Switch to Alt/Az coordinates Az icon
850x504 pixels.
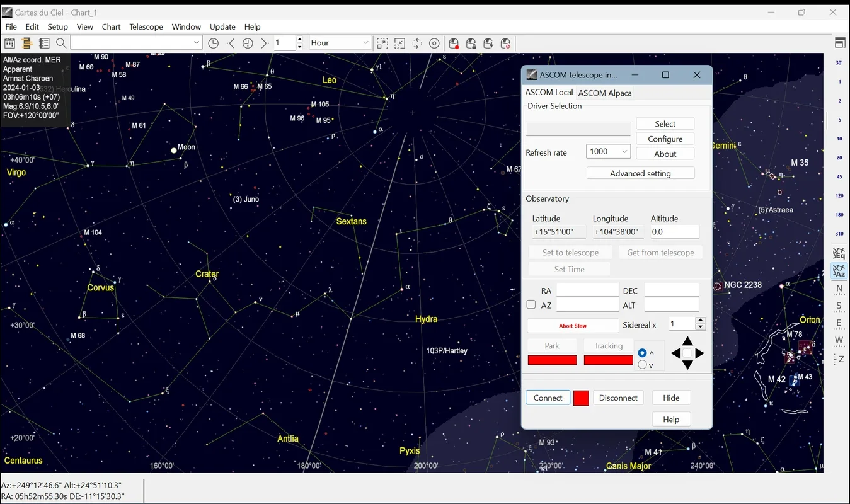click(x=839, y=271)
